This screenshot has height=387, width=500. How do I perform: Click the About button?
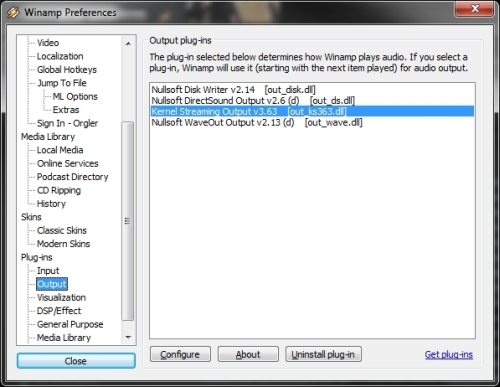(248, 354)
